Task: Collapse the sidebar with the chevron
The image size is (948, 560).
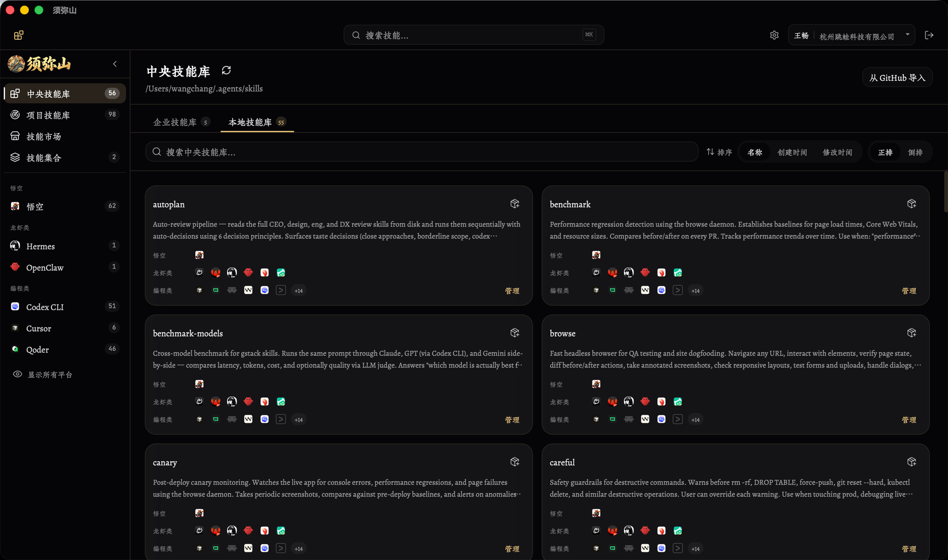Action: point(115,64)
